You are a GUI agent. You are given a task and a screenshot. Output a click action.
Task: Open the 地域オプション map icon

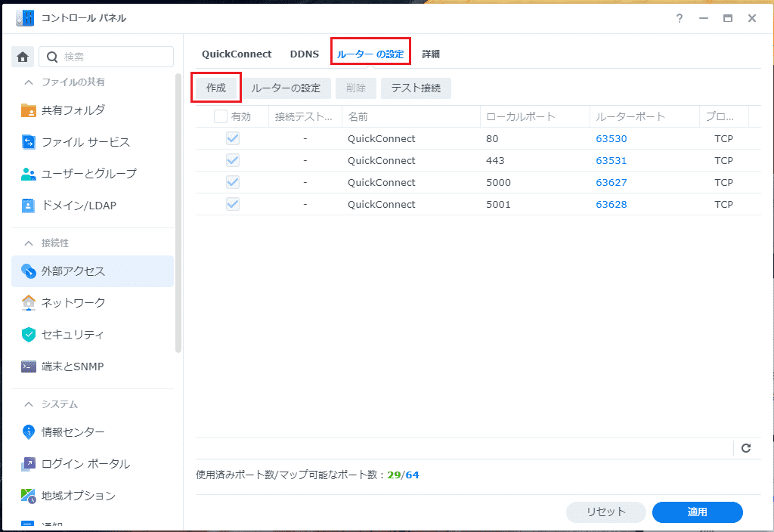click(29, 496)
